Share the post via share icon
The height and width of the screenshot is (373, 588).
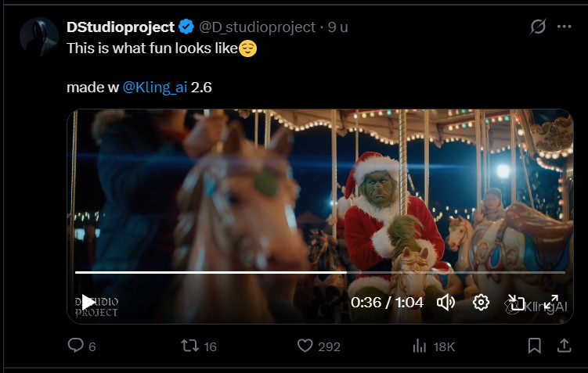coord(563,346)
